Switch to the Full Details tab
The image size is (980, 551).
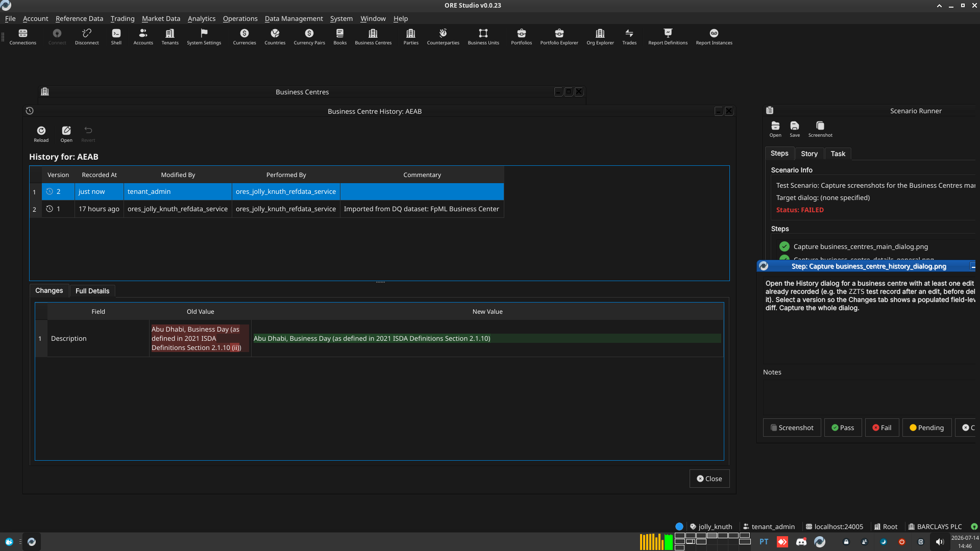[92, 291]
